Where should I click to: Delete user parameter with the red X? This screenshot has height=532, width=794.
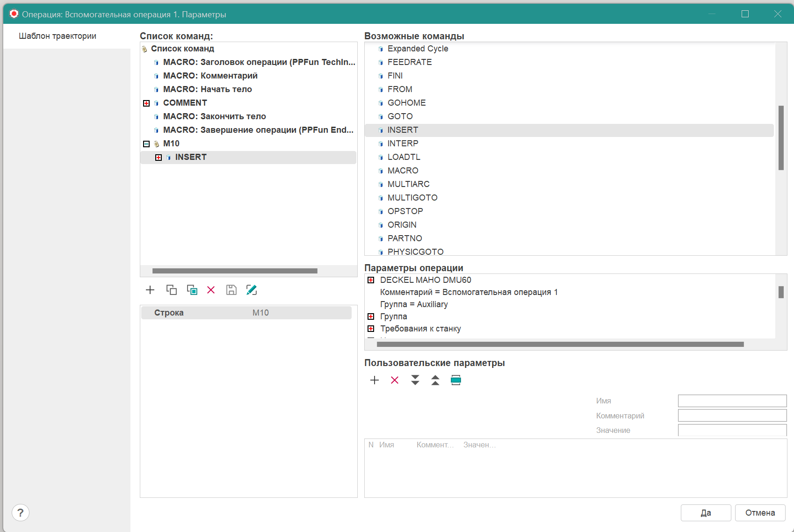tap(395, 380)
